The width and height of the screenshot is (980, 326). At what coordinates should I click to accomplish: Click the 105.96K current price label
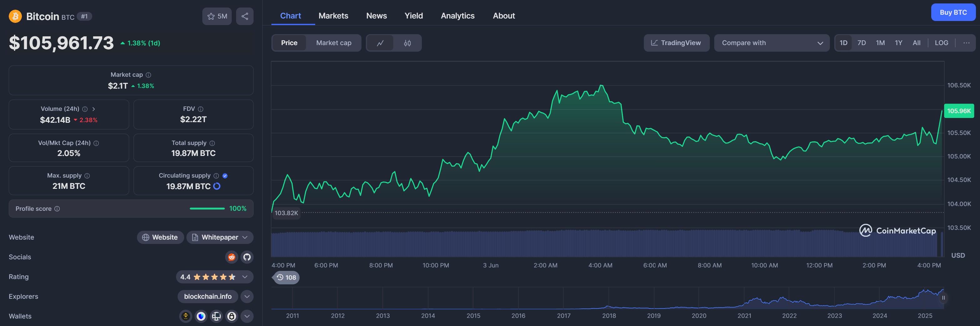point(959,111)
